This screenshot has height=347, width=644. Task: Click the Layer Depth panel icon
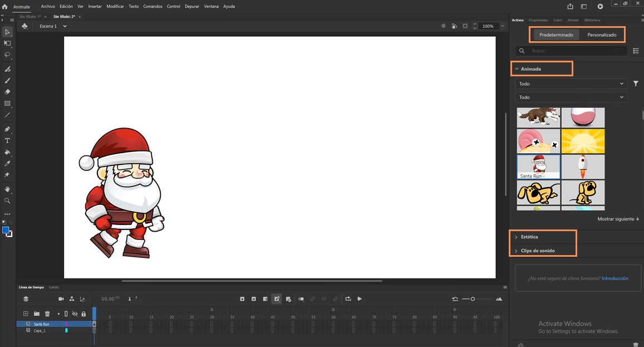coord(82,299)
